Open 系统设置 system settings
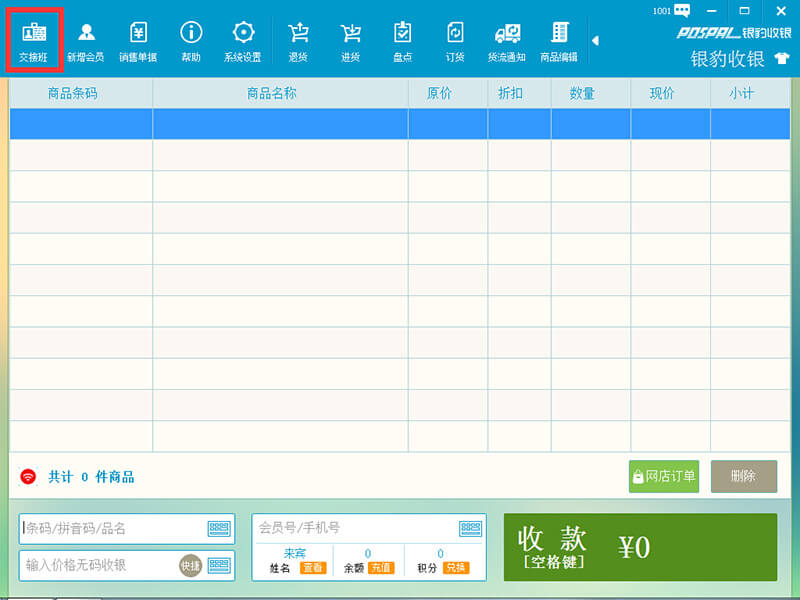The image size is (800, 600). pyautogui.click(x=242, y=42)
